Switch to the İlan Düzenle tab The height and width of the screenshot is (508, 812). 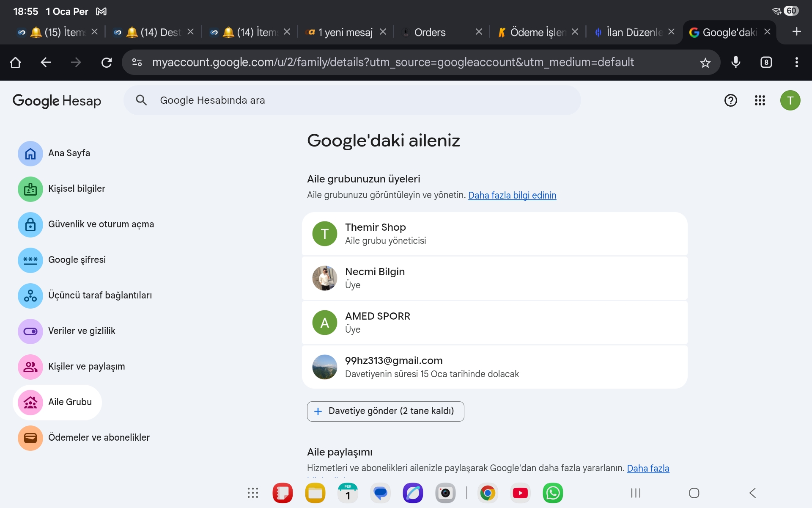634,32
